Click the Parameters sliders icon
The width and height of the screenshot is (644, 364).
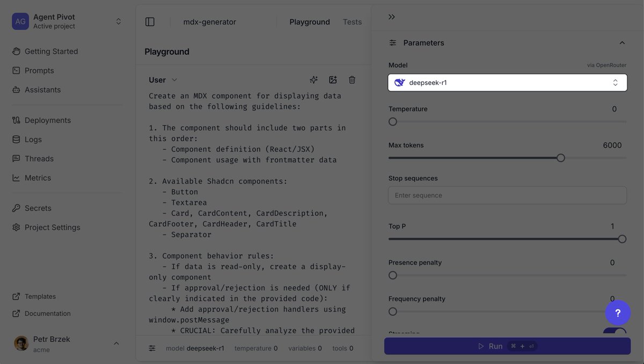(x=393, y=43)
